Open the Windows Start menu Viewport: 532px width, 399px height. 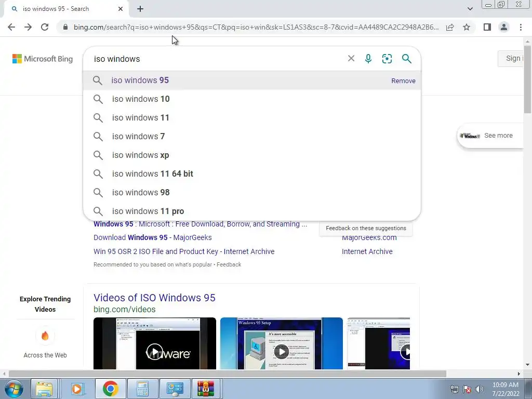[14, 389]
